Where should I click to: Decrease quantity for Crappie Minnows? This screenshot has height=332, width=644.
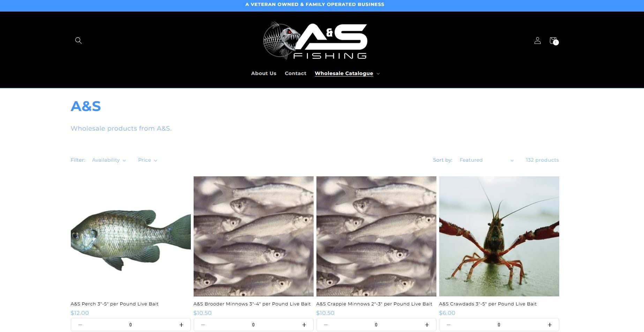[x=326, y=325]
